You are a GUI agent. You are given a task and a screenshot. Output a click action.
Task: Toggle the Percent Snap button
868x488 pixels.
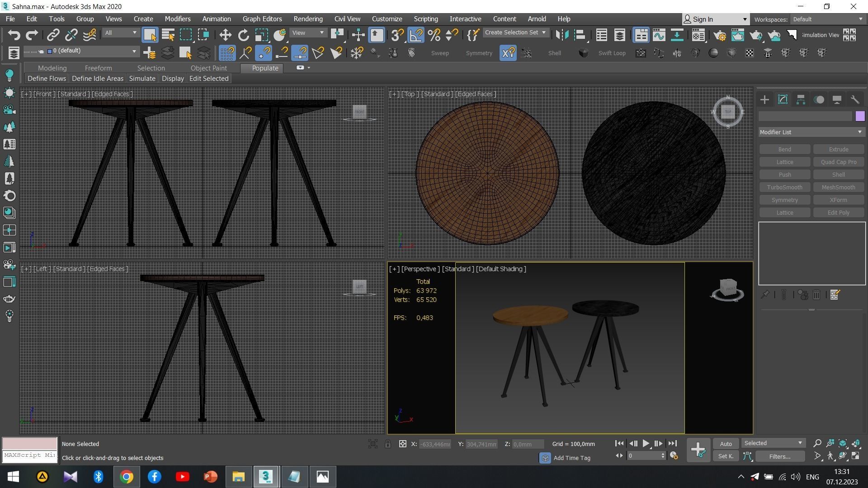click(434, 35)
